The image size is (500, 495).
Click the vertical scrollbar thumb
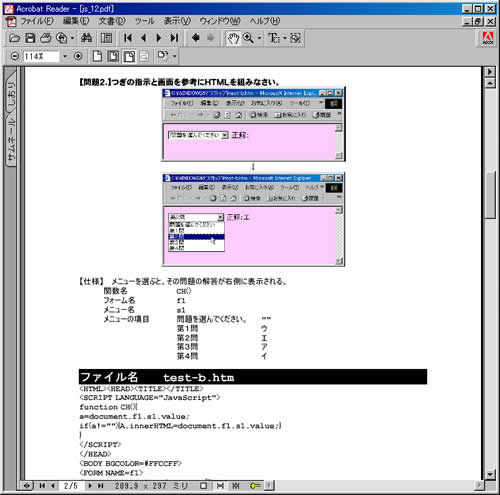coord(490,195)
